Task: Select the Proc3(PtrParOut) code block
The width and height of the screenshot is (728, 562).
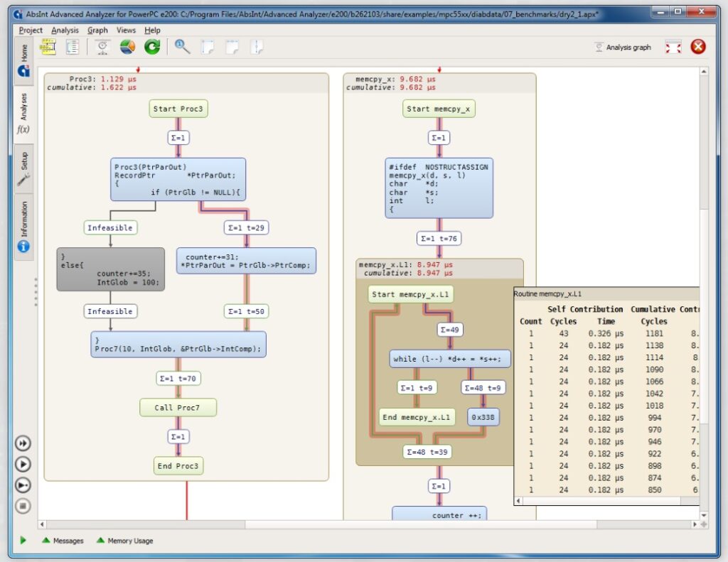Action: [x=178, y=179]
